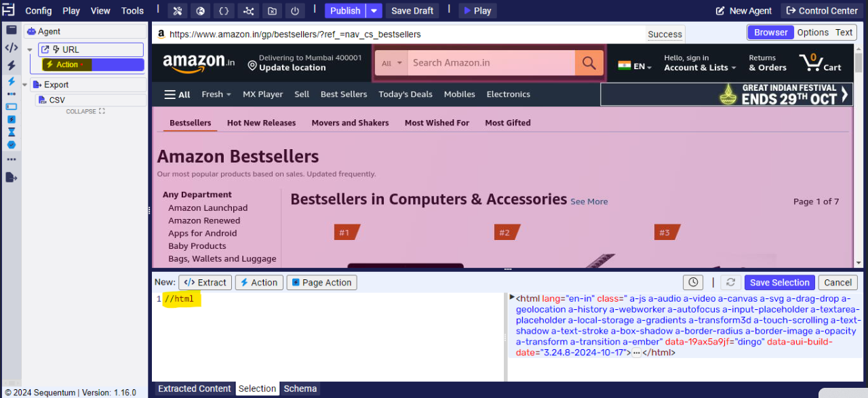Viewport: 868px width, 398px height.
Task: Open the Publish dropdown arrow
Action: (374, 11)
